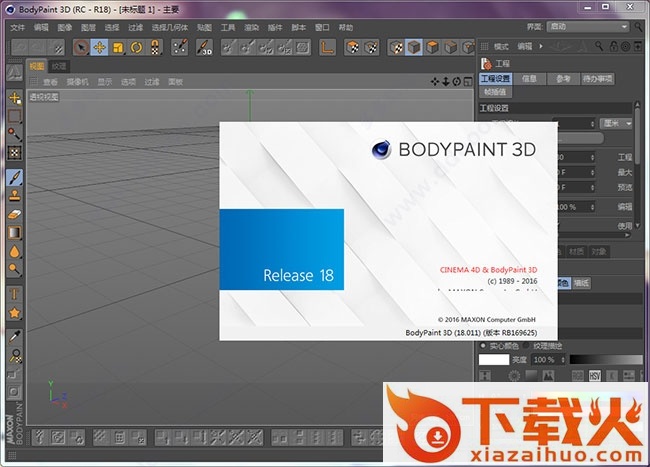
Task: Select the water drop Smudge tool
Action: [15, 251]
